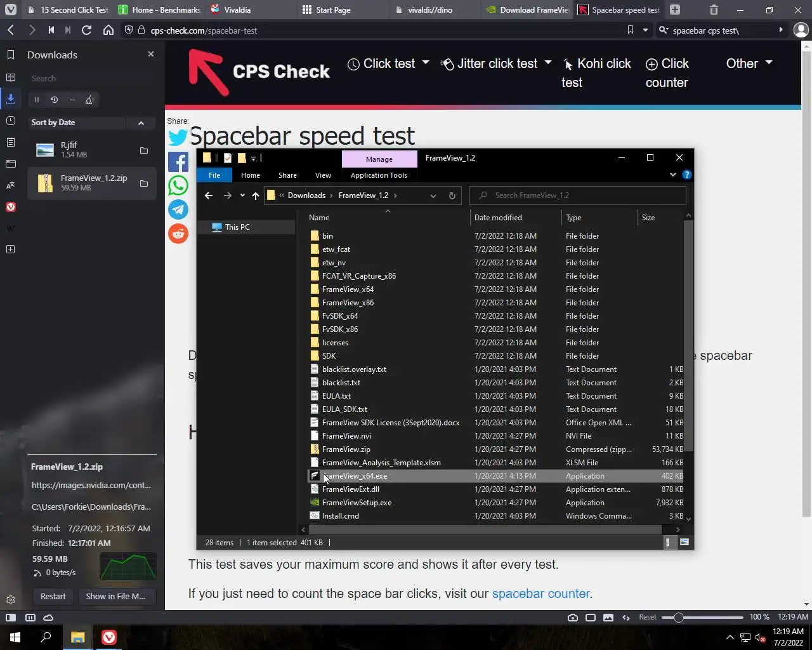Share the page on Facebook
The height and width of the screenshot is (650, 812).
(x=178, y=162)
